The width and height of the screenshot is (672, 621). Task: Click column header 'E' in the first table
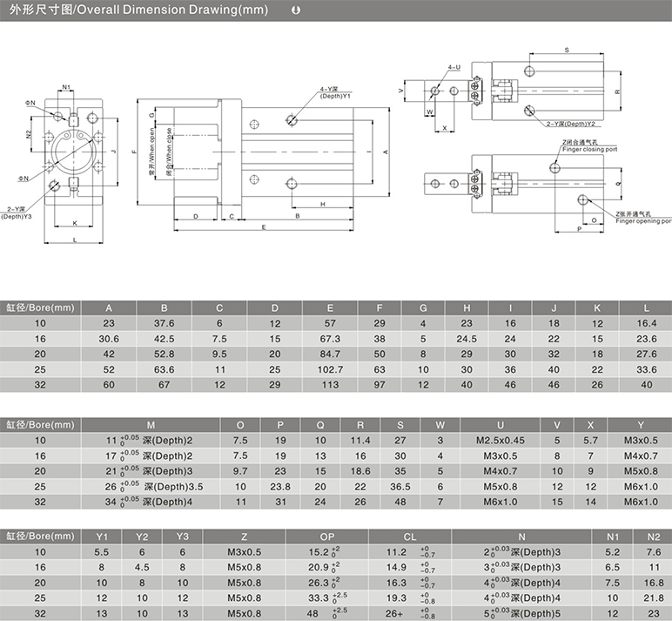(x=330, y=308)
